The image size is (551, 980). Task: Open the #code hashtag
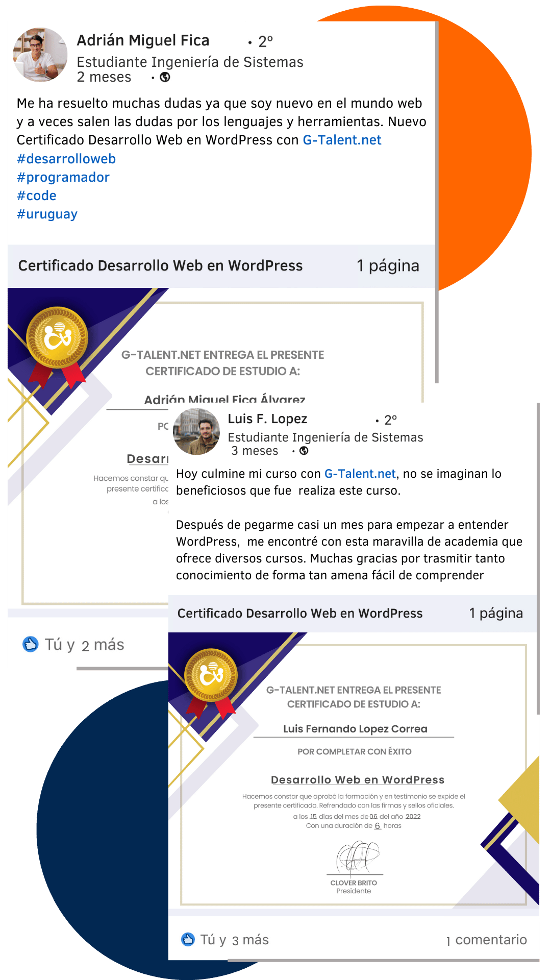[x=37, y=195]
